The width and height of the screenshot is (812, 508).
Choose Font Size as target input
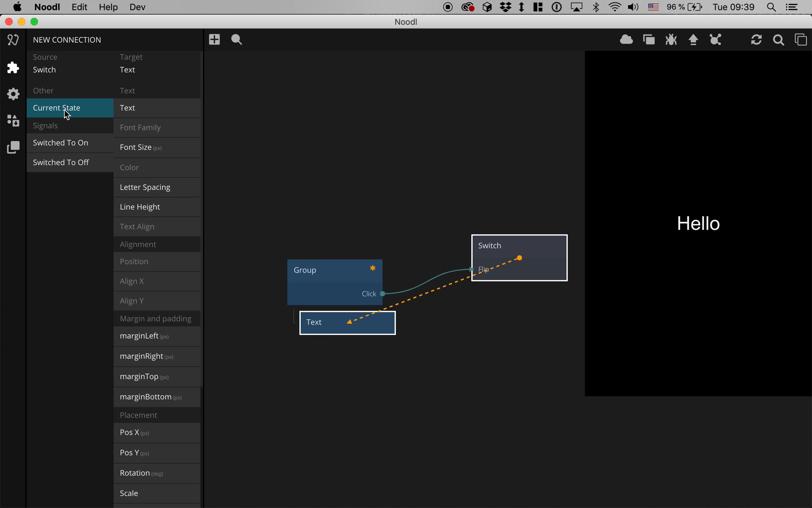tap(157, 148)
